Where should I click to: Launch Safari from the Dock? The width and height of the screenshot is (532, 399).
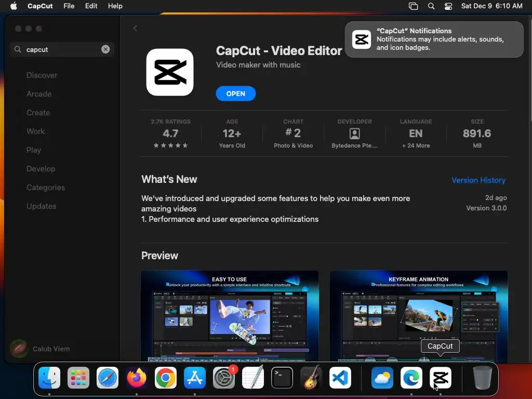click(108, 378)
